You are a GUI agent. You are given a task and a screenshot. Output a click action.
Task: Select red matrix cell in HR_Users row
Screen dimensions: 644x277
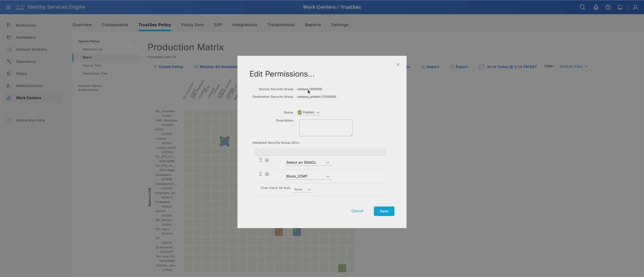point(279,232)
